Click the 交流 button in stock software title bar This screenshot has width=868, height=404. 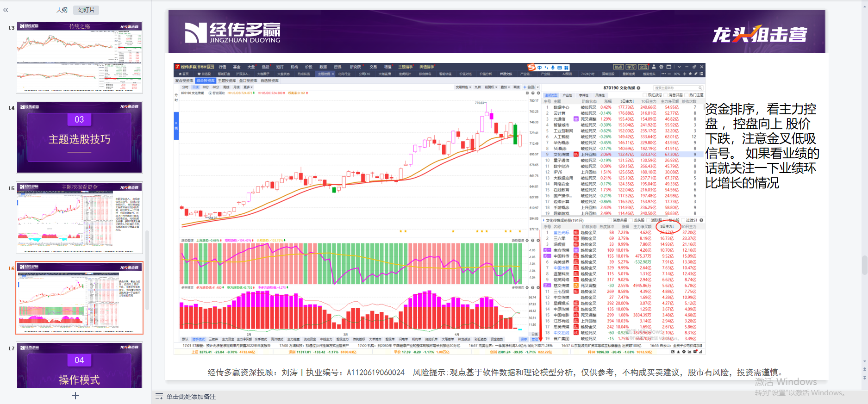coord(643,67)
